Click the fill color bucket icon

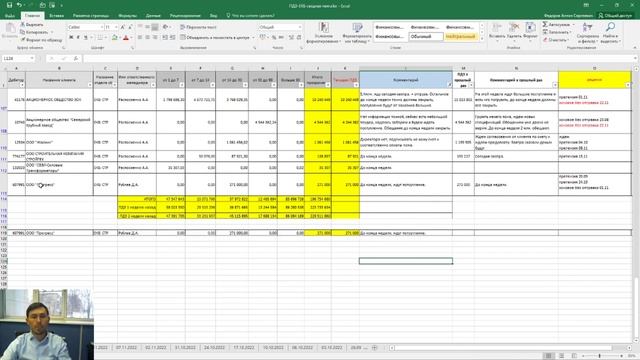115,38
